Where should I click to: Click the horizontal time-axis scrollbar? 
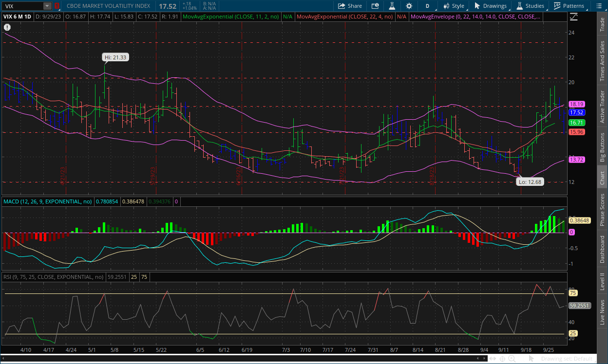[244, 359]
